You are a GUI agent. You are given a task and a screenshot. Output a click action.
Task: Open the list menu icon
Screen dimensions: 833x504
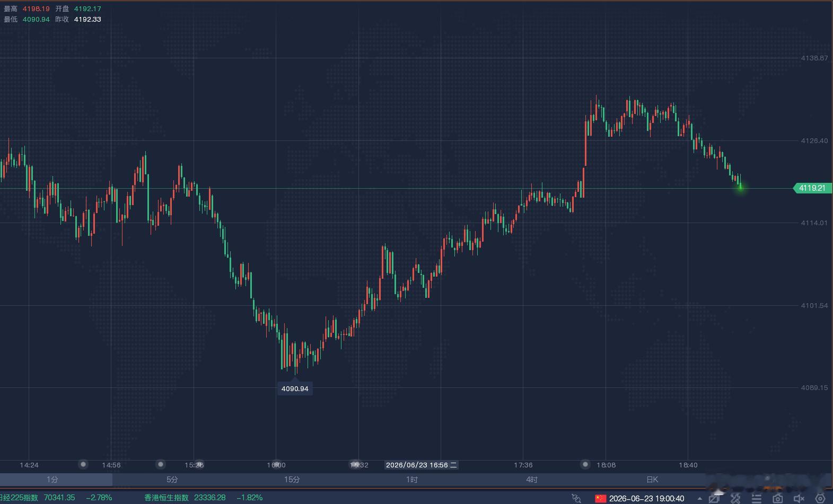tap(757, 498)
